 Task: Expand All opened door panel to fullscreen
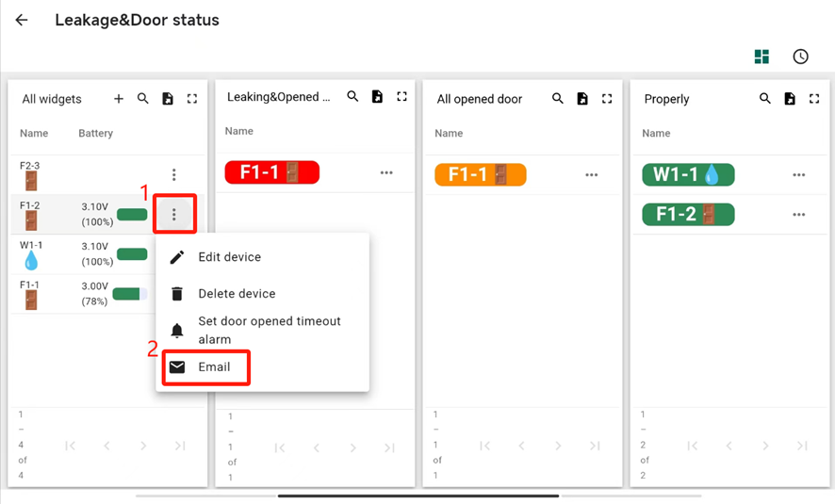coord(607,99)
